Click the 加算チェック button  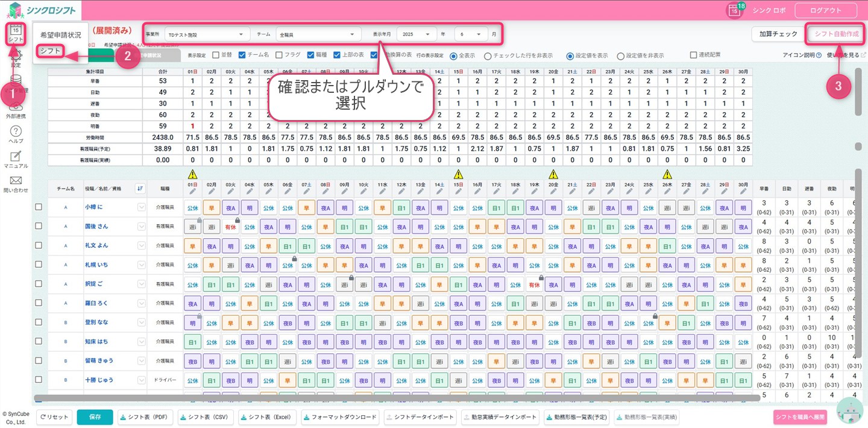point(778,34)
